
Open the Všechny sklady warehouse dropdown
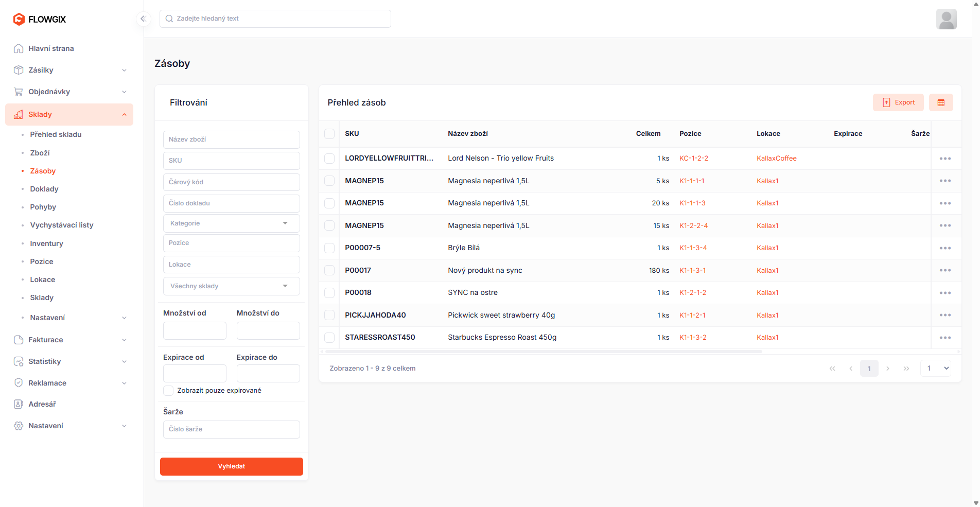point(232,286)
